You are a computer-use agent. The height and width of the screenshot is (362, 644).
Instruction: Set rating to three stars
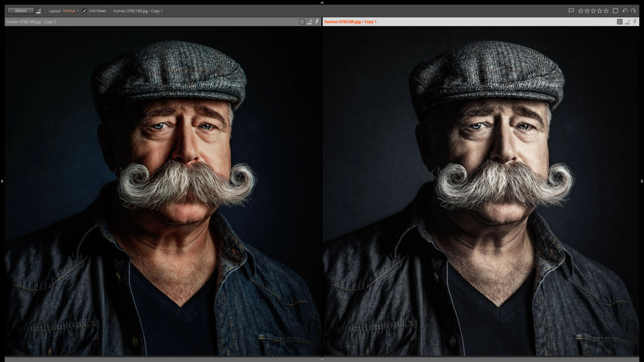(593, 11)
